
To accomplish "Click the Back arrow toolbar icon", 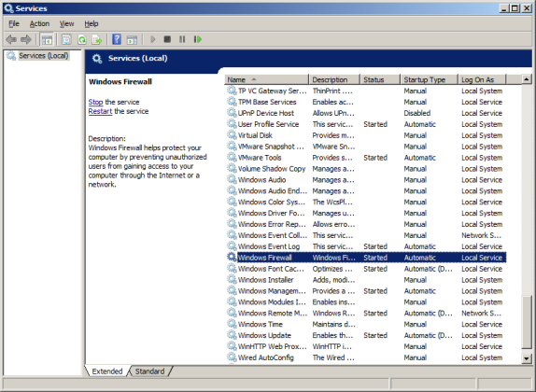I will tap(11, 39).
